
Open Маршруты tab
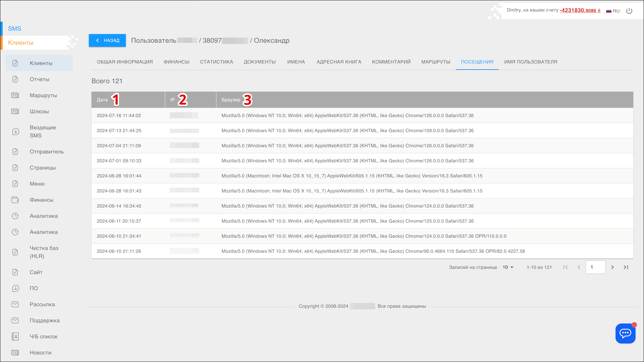click(x=436, y=62)
